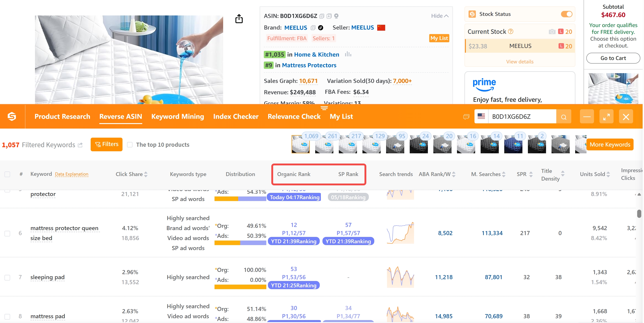Click the boxed A icon next to ASIN
Image resolution: width=644 pixels, height=323 pixels.
pyautogui.click(x=329, y=16)
